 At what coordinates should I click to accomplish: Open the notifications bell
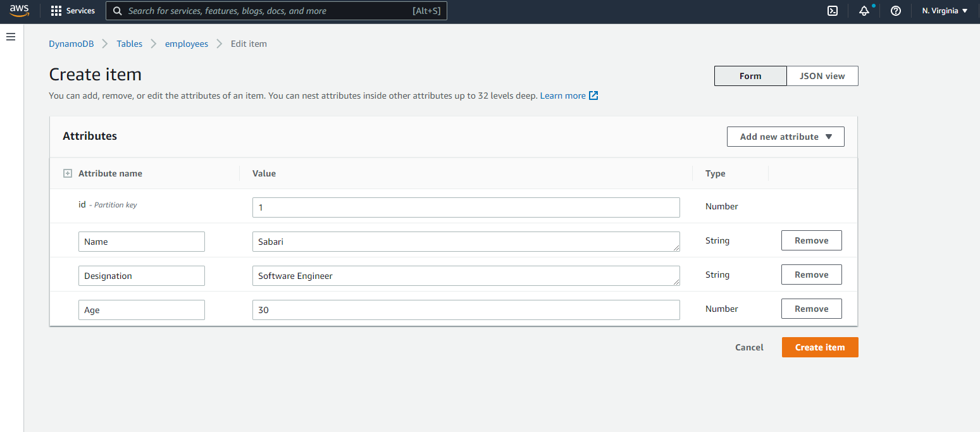864,11
